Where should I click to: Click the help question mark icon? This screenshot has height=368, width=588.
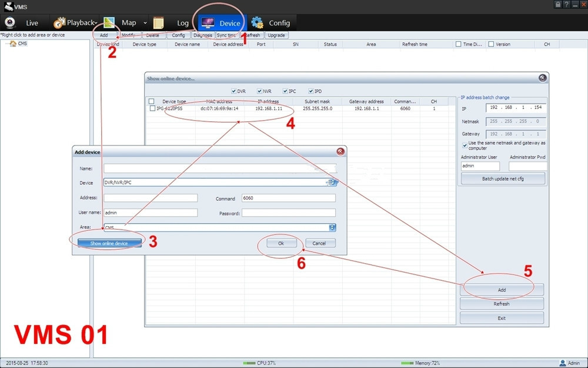click(x=567, y=5)
